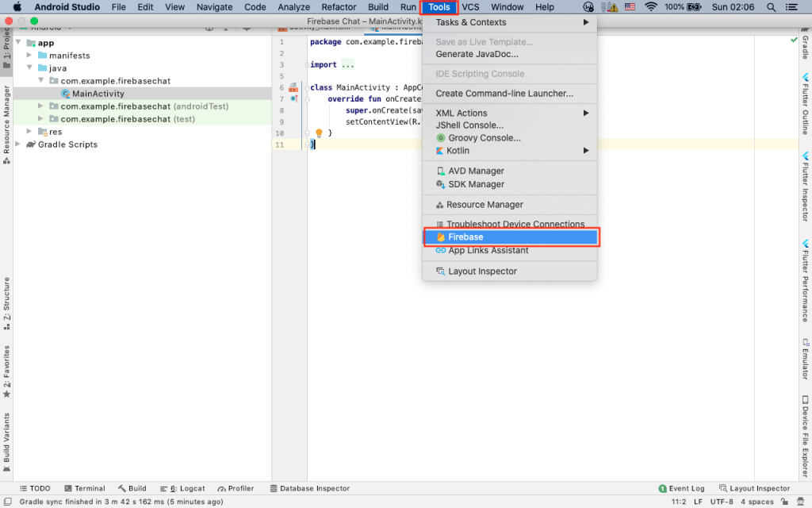The width and height of the screenshot is (812, 508).
Task: Open the Event Log
Action: pyautogui.click(x=681, y=488)
